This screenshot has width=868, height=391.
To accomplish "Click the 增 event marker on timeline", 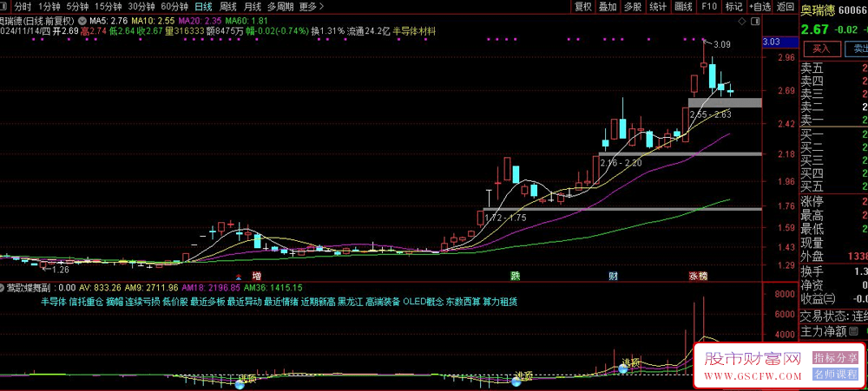I will coord(256,276).
